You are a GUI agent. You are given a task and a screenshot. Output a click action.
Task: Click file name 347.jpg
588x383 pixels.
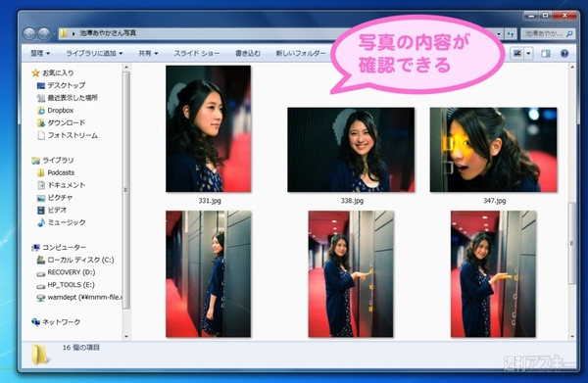pos(495,201)
